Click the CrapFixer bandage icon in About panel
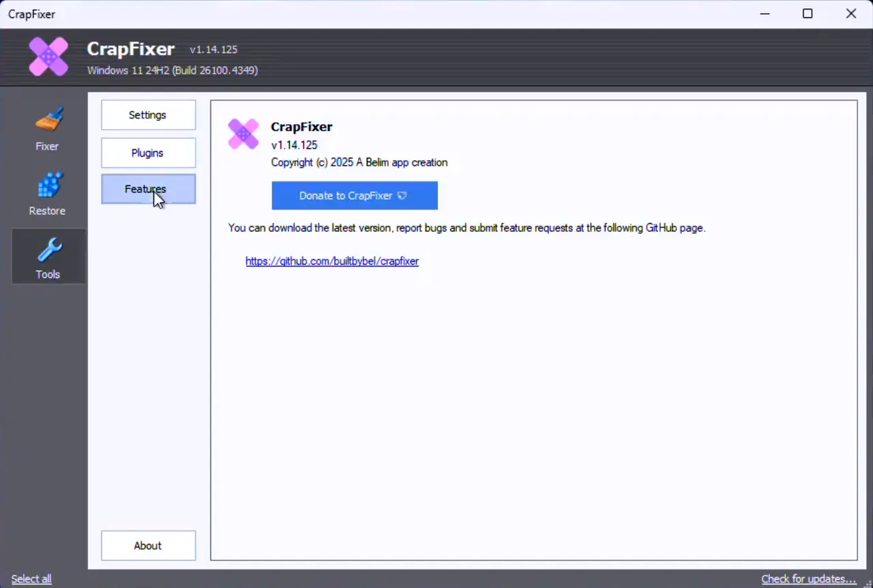Screen dimensions: 873x588 click(x=243, y=134)
